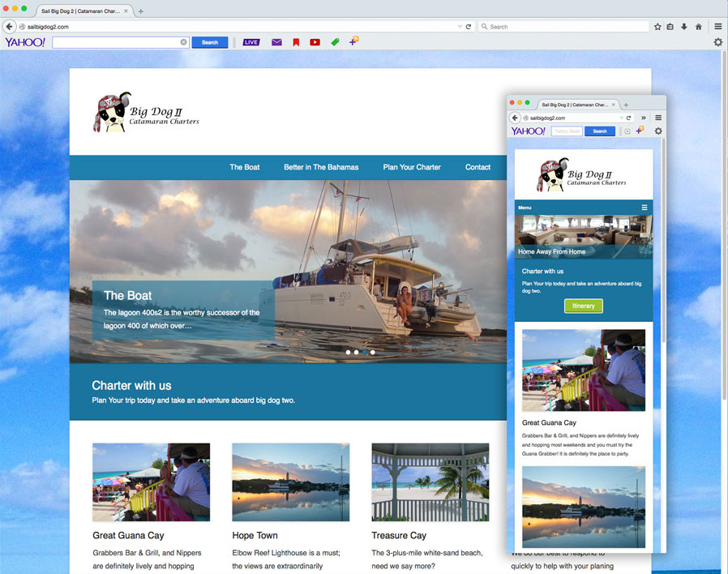
Task: Open Yahoo settings gear in small window
Action: (x=658, y=131)
